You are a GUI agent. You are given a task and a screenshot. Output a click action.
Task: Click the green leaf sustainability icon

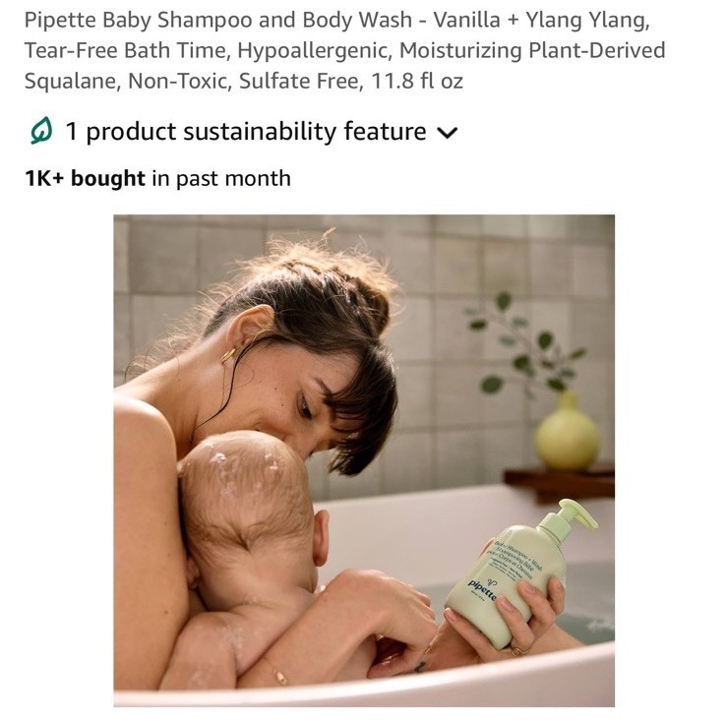pyautogui.click(x=41, y=131)
